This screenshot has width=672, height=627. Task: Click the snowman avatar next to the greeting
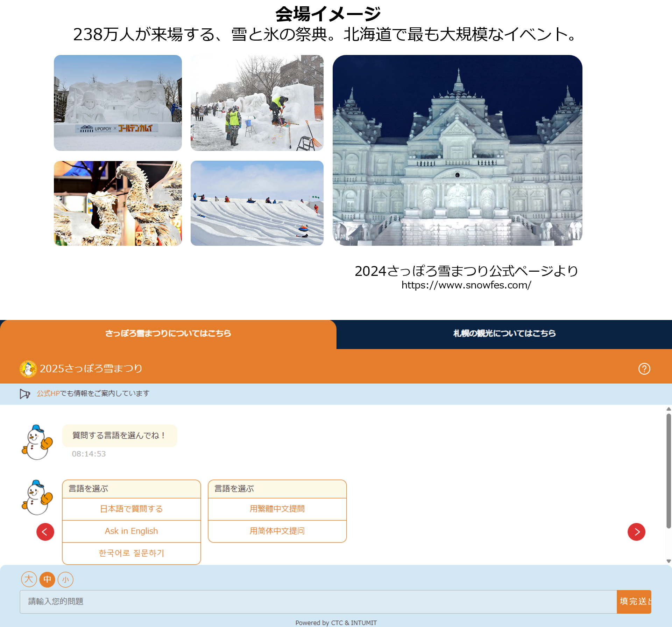pos(37,442)
